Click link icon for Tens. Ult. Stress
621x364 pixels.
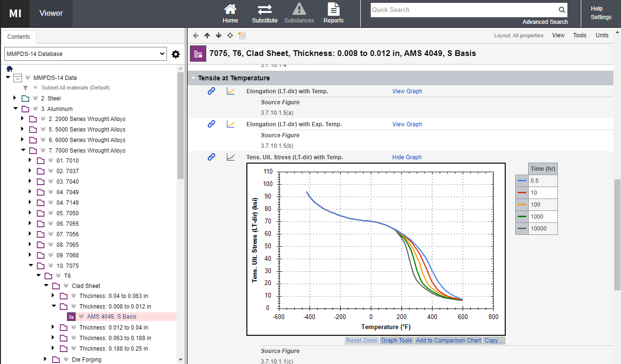coord(211,157)
